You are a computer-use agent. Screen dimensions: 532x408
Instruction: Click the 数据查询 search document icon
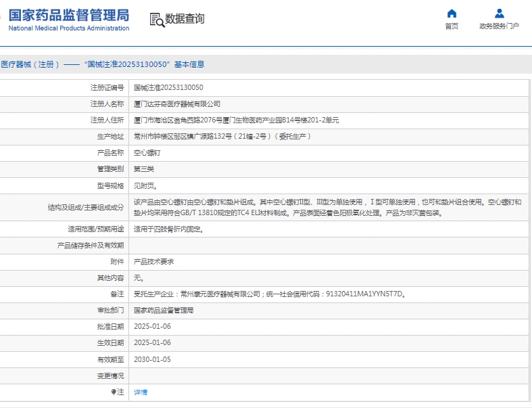(x=157, y=20)
